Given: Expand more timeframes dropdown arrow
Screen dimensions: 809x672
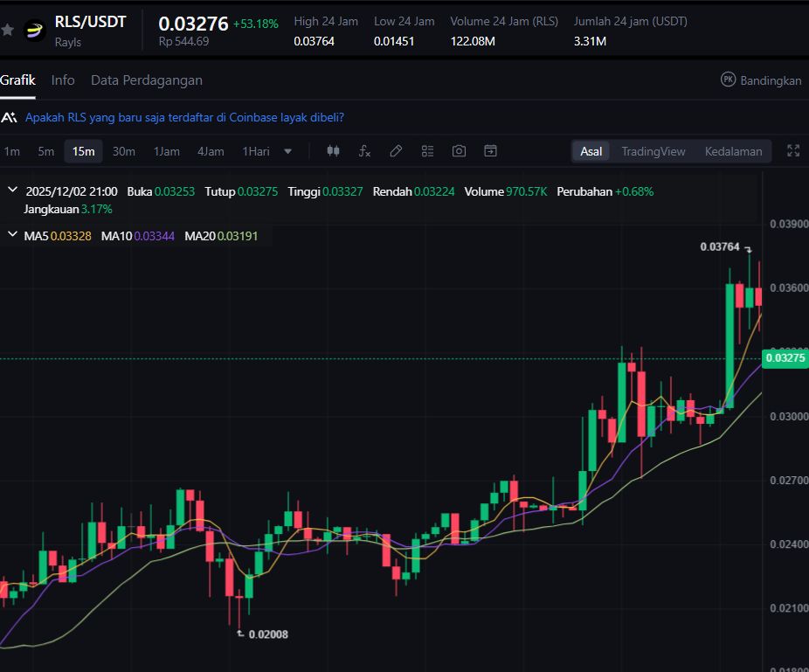Looking at the screenshot, I should (288, 151).
